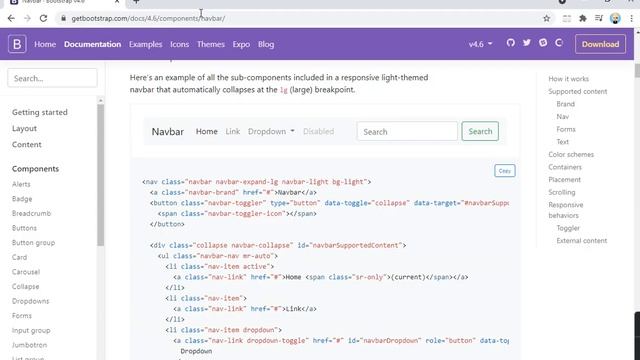Copy the navbar code snippet
This screenshot has width=640, height=360.
tap(505, 171)
